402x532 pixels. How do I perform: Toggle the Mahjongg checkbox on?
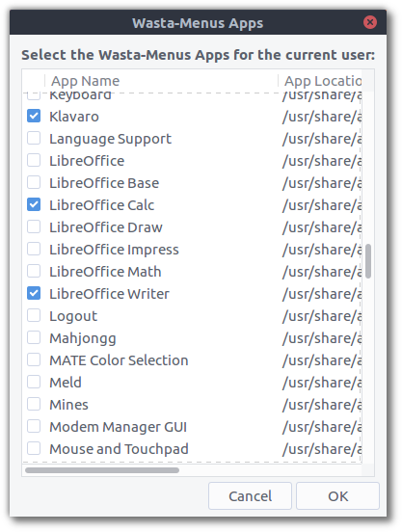click(x=34, y=337)
